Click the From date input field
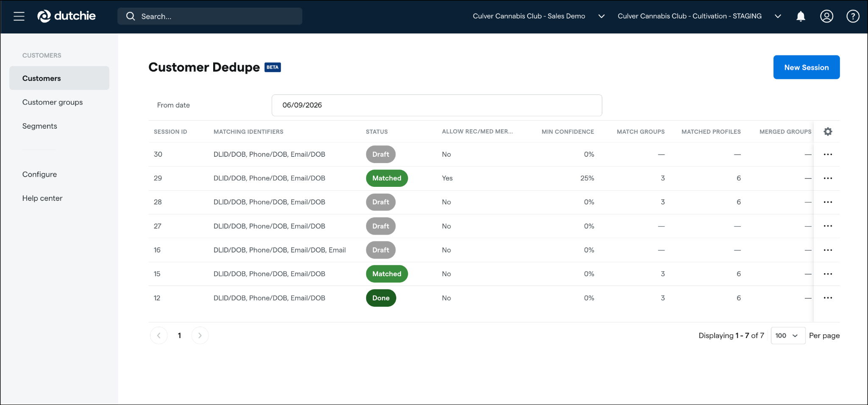The width and height of the screenshot is (868, 405). (x=437, y=105)
